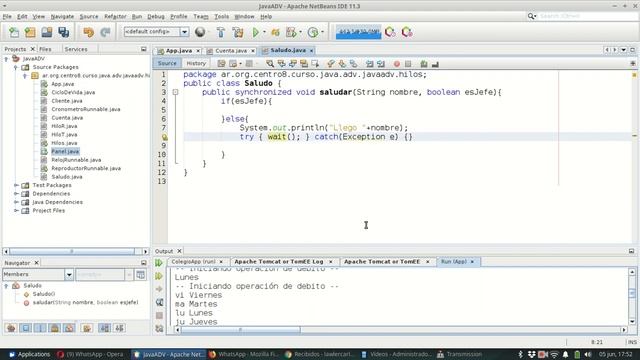
Task: Click the globe browser icon in toolbar
Action: point(200,32)
